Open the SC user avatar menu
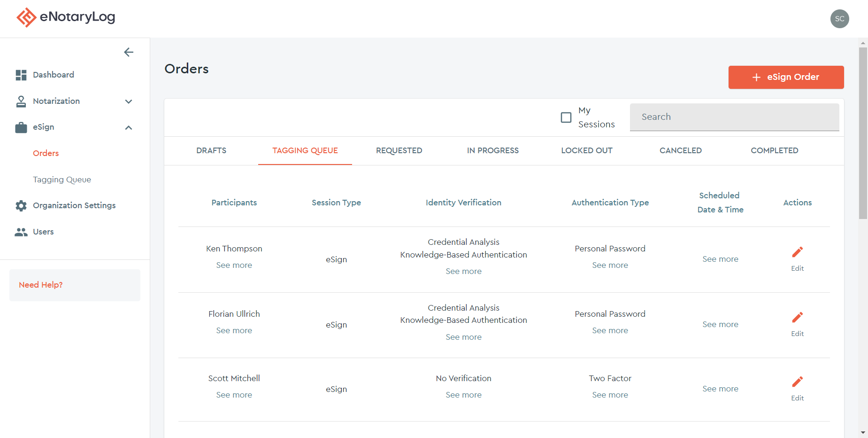868x438 pixels. click(839, 19)
